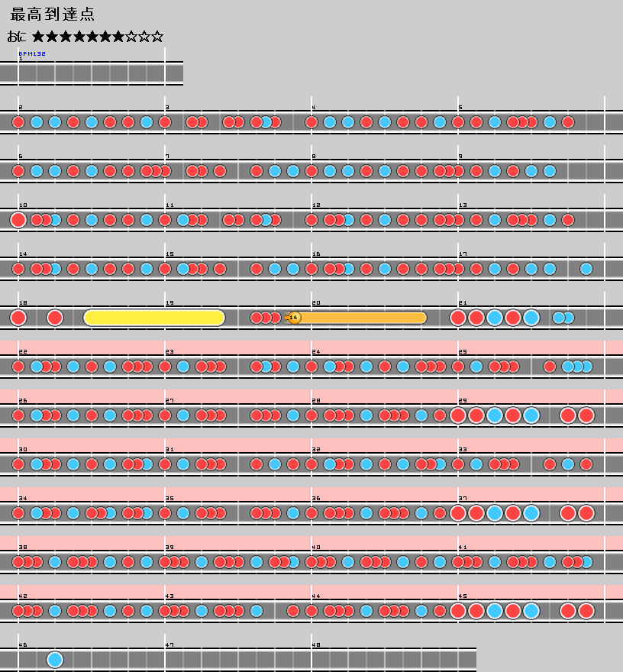The image size is (623, 672).
Task: Click the measure 48 number marker
Action: pyautogui.click(x=316, y=645)
